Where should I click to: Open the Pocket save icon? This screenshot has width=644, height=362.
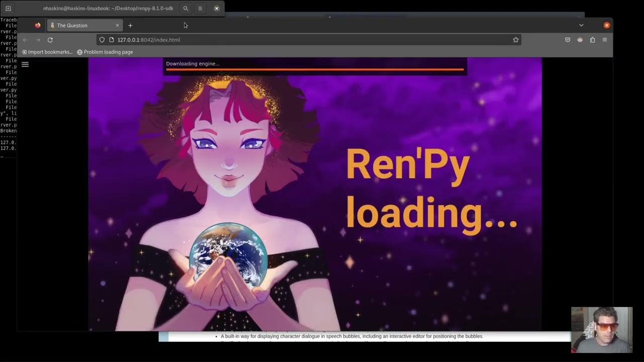(x=568, y=40)
